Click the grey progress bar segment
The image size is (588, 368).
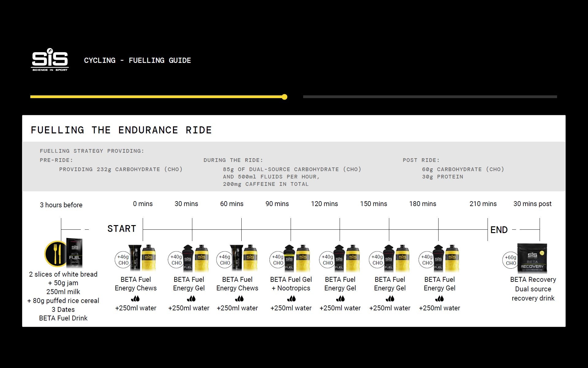[430, 97]
